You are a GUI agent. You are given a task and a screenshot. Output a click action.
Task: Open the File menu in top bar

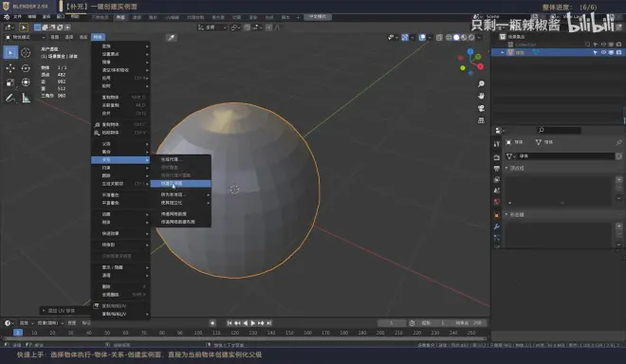pyautogui.click(x=18, y=17)
